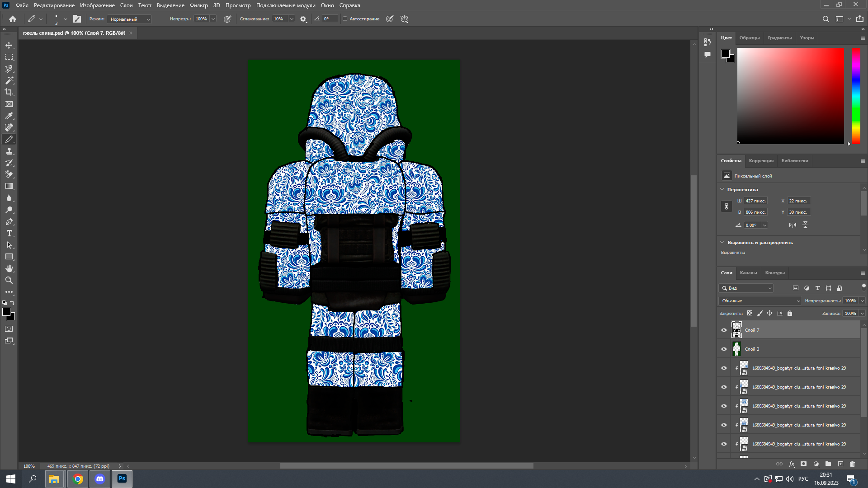Open the Фильтр menu
This screenshot has width=868, height=488.
[x=198, y=5]
